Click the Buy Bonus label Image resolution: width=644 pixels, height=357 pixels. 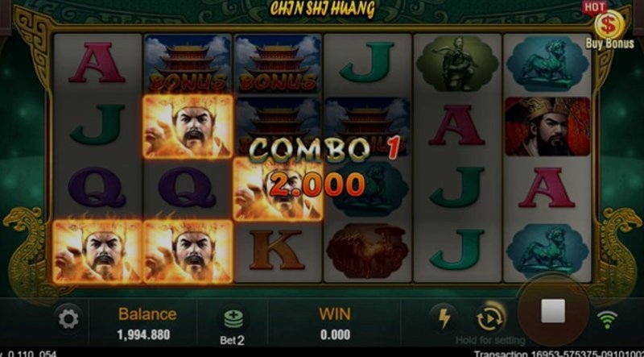click(x=609, y=44)
